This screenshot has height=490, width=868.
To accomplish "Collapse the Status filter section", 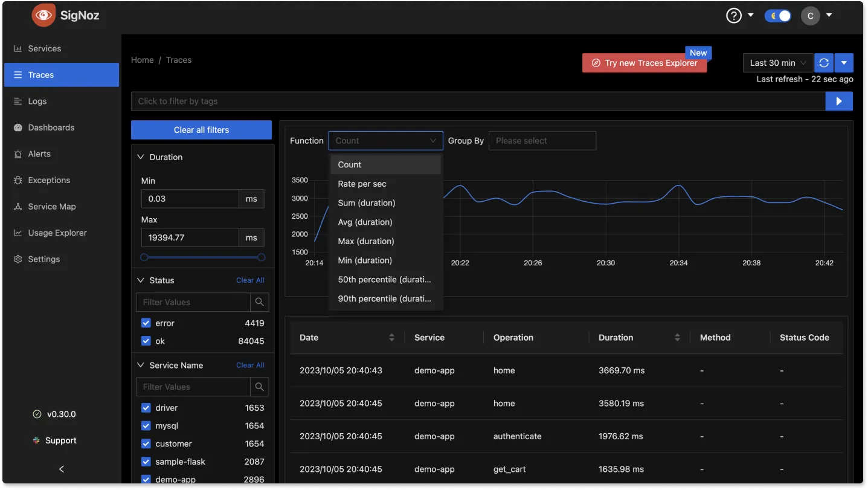I will click(x=141, y=280).
